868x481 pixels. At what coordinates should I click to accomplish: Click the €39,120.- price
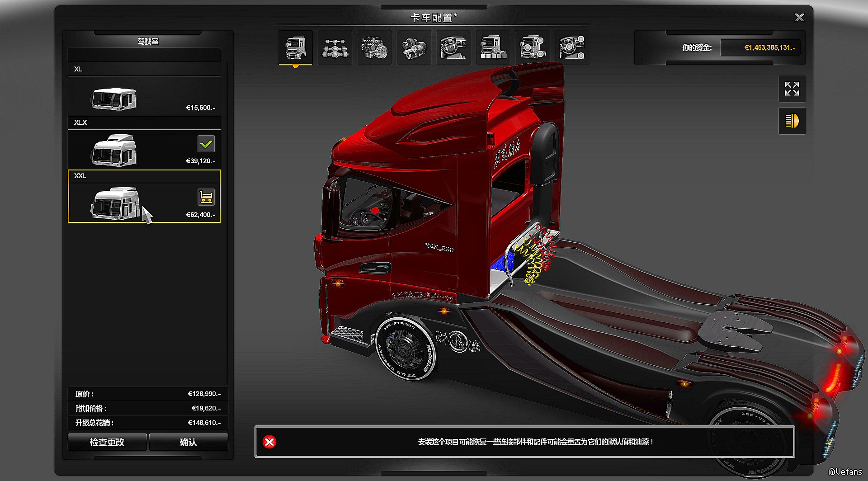201,161
